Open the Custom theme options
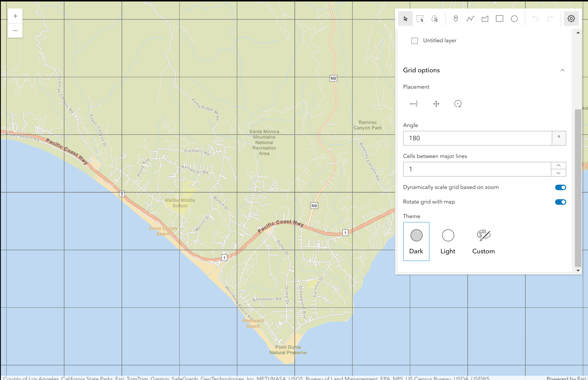 (483, 241)
